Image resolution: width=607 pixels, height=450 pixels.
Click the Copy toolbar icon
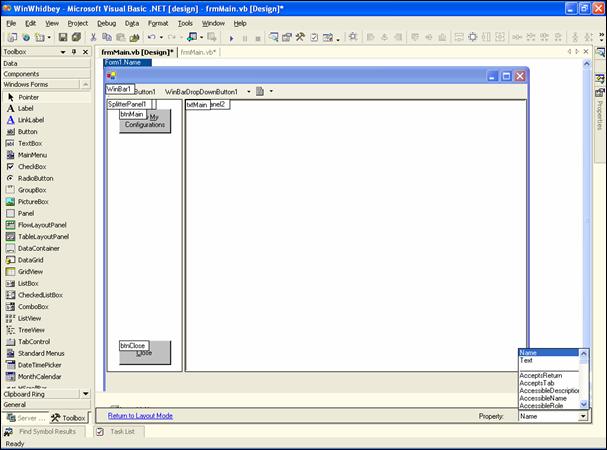[x=106, y=37]
